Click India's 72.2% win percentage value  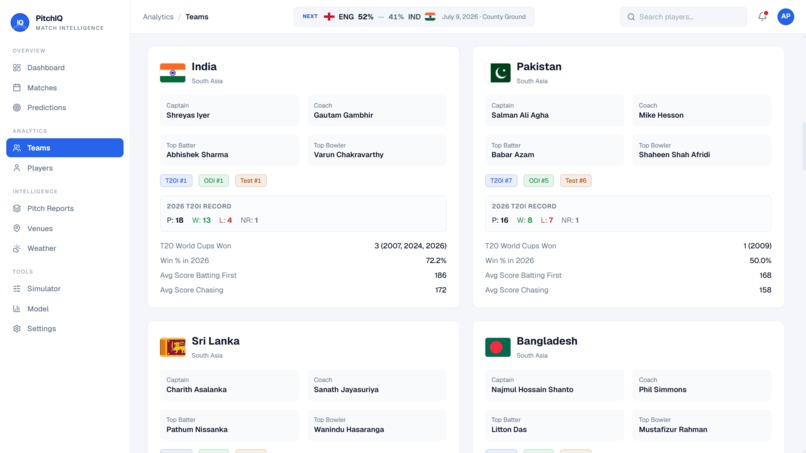[x=436, y=261]
